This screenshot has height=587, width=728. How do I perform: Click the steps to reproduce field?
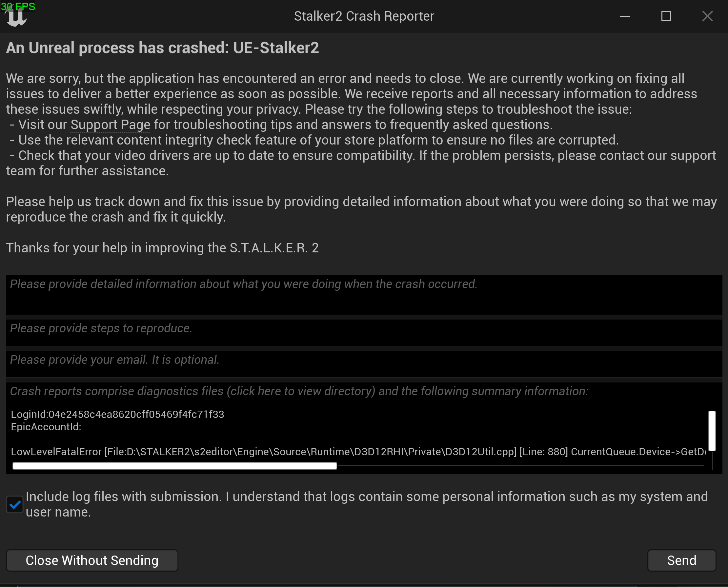[364, 332]
